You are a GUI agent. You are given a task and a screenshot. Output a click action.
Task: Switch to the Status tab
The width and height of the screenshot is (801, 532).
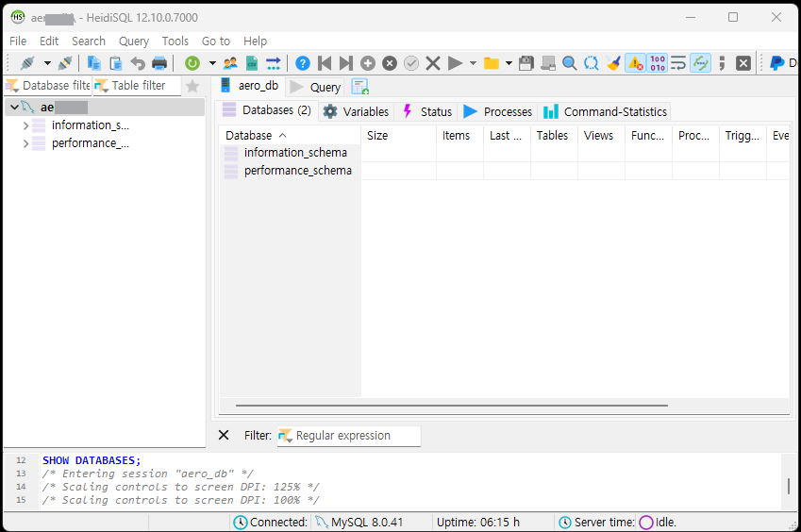[428, 111]
